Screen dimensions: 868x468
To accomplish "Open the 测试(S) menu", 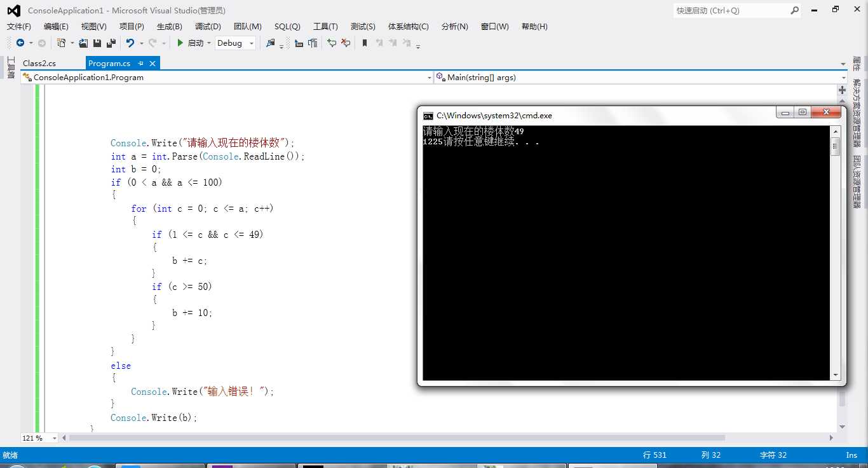I will pyautogui.click(x=363, y=26).
